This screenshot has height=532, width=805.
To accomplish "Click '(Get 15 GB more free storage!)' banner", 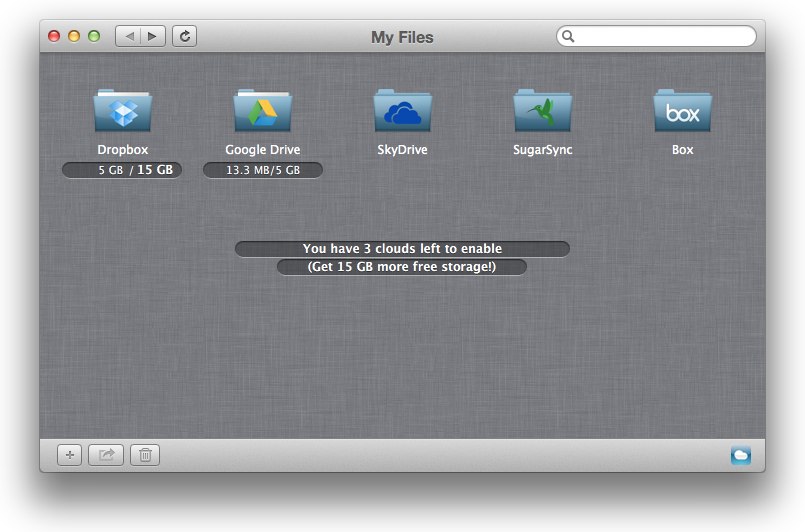I will [402, 267].
